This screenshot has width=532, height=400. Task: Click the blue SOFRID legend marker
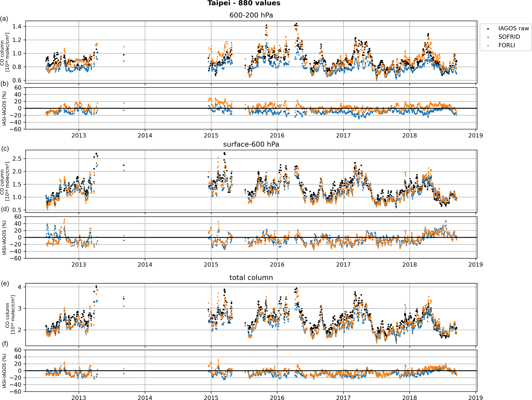[488, 37]
